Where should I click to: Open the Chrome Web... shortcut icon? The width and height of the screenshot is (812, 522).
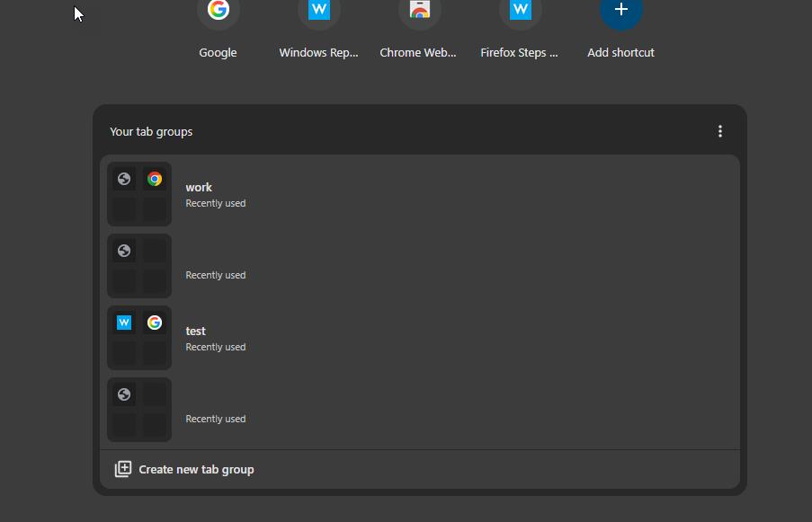click(419, 9)
